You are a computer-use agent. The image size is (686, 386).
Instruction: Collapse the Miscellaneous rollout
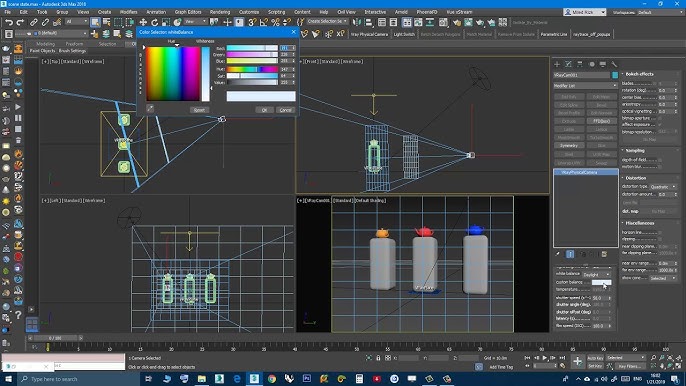(x=640, y=223)
